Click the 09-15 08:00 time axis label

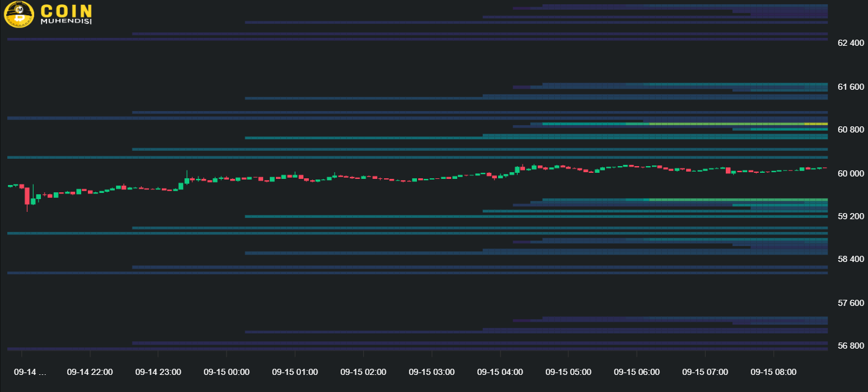tap(773, 372)
